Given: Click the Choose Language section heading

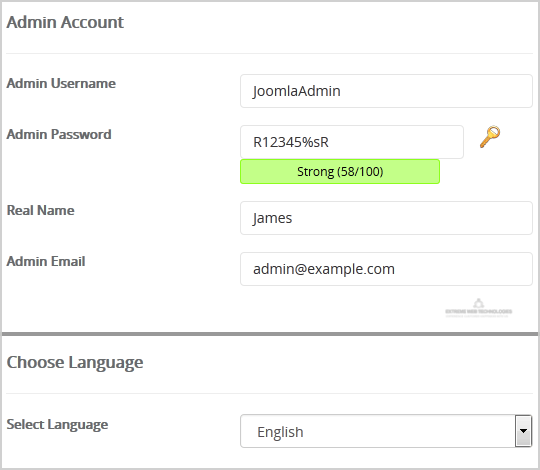Looking at the screenshot, I should point(75,363).
